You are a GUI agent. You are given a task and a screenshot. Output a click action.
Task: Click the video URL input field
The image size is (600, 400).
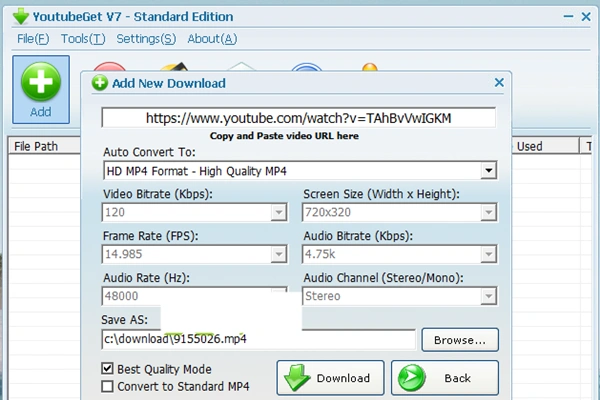coord(298,118)
